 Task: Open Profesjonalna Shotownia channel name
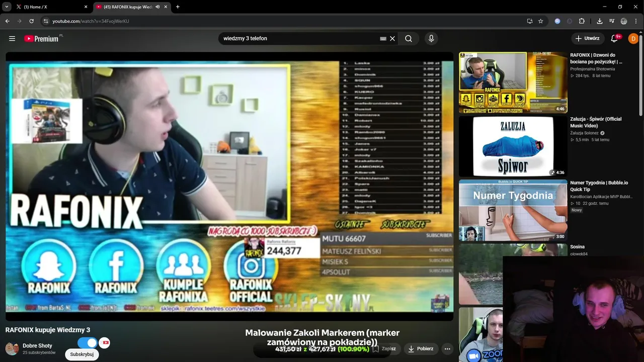click(592, 69)
